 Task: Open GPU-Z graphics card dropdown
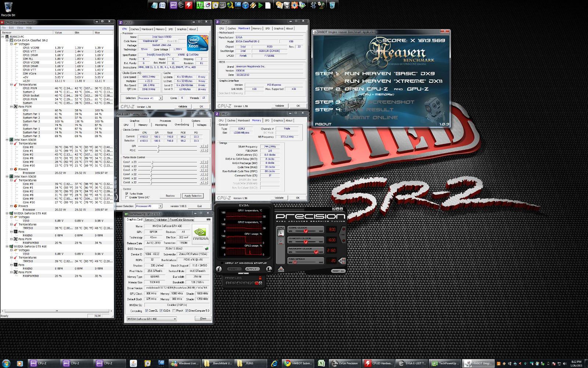(x=151, y=319)
